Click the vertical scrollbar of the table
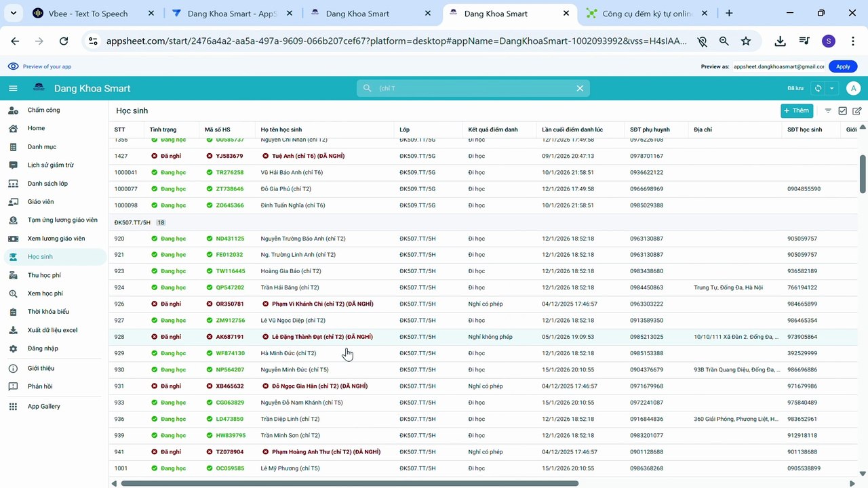 (x=863, y=175)
